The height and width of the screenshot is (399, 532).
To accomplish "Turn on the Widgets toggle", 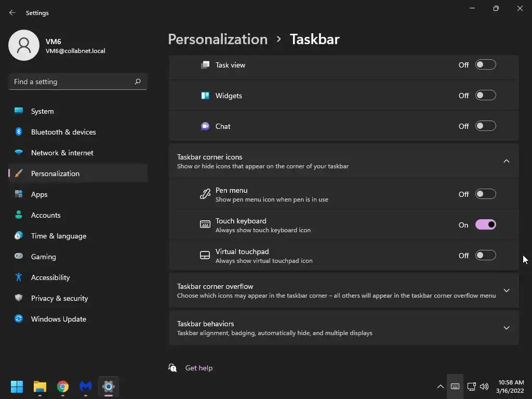I will coord(485,96).
